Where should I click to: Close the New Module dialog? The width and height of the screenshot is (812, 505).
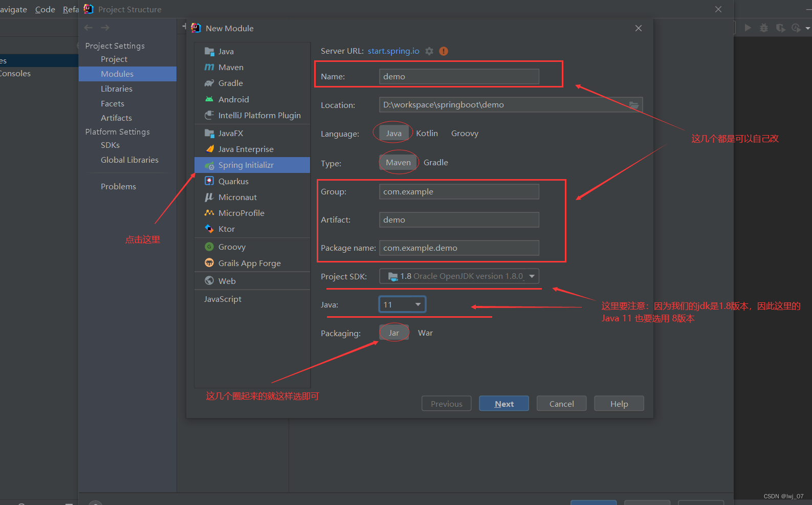point(639,28)
